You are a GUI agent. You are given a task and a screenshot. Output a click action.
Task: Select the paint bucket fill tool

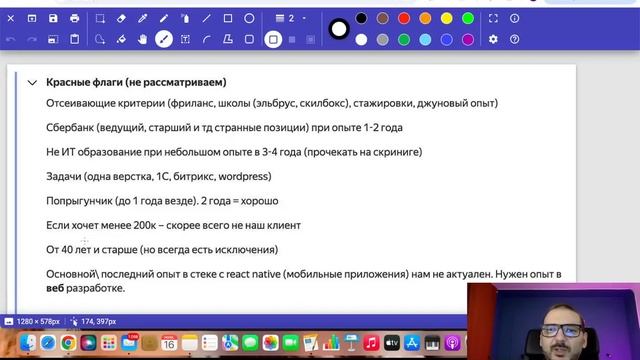[121, 40]
